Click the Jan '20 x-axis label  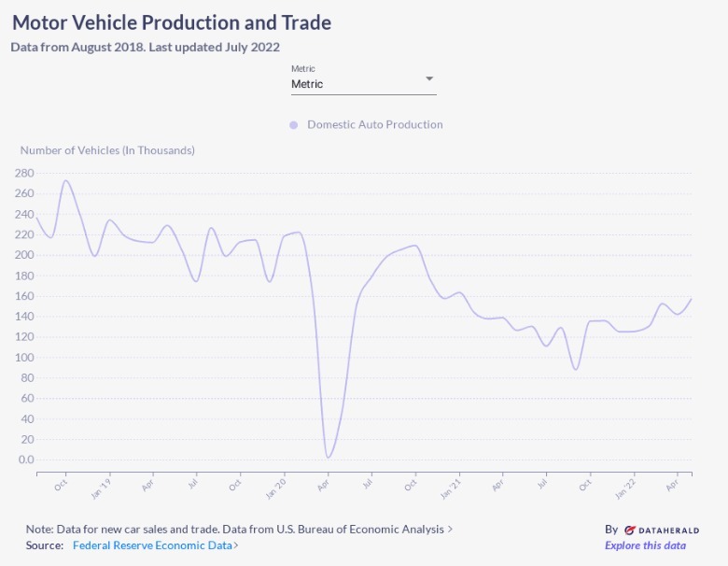point(275,488)
